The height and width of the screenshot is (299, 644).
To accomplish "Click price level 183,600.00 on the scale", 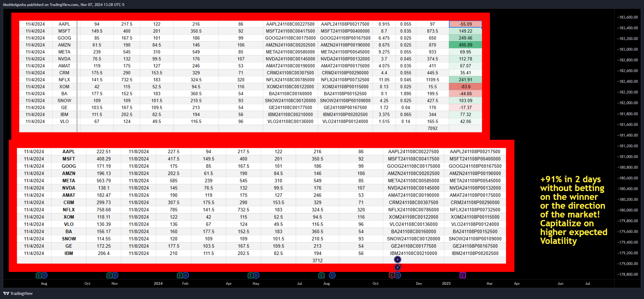I will (628, 17).
